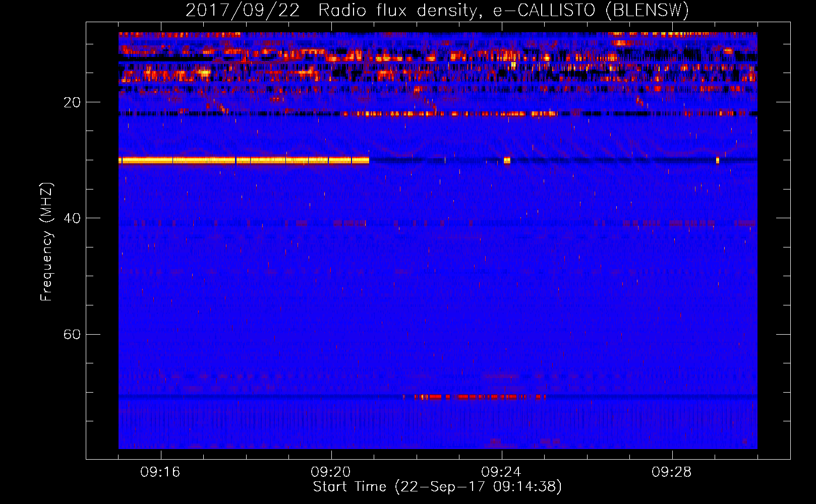816x504 pixels.
Task: Click the 20 MHz frequency tick label
Action: click(72, 102)
